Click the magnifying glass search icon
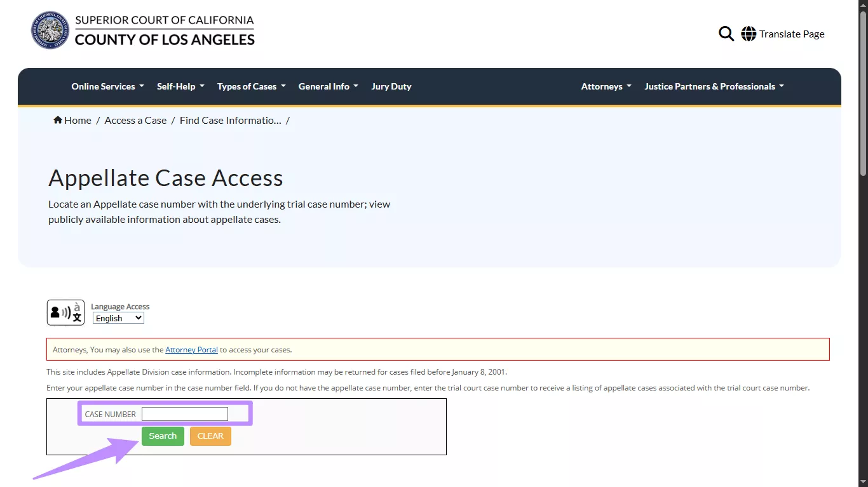Screen dimensions: 868x487 point(726,34)
